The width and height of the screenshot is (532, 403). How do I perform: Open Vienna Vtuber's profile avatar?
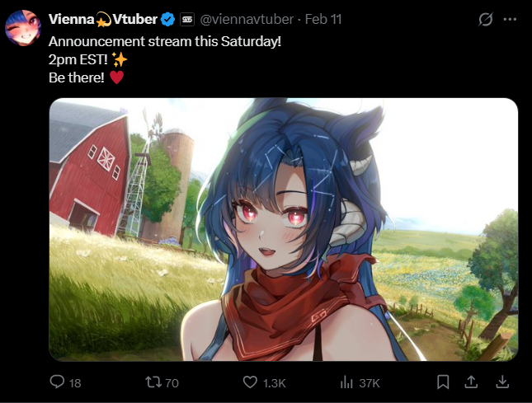[23, 27]
